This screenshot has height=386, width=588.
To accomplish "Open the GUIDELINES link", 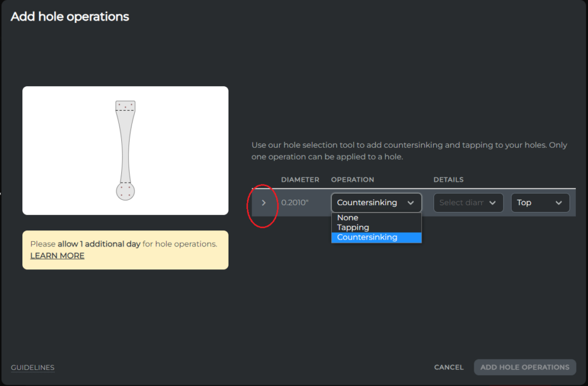I will coord(33,367).
